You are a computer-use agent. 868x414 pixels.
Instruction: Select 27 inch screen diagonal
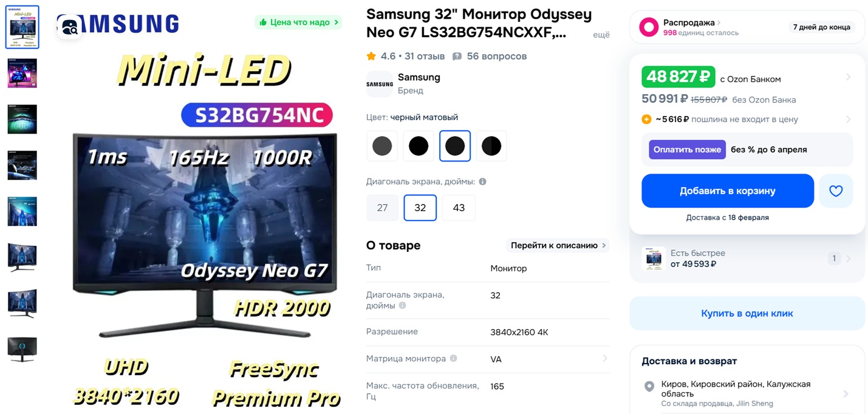[382, 208]
